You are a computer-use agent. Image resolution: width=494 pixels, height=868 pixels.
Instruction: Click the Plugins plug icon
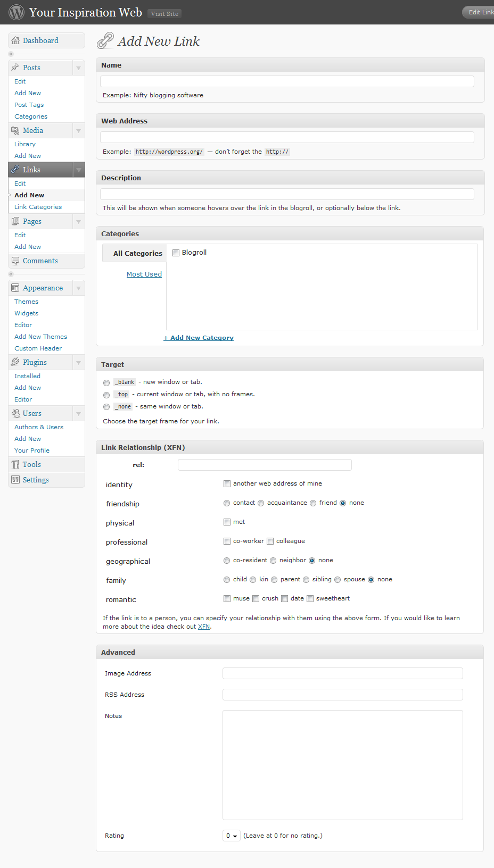[x=15, y=362]
